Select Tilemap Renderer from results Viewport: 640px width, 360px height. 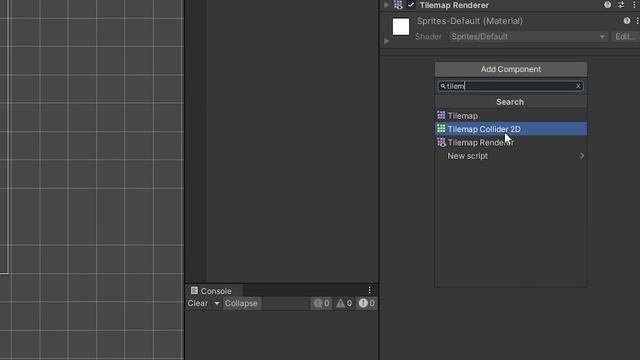(511, 142)
